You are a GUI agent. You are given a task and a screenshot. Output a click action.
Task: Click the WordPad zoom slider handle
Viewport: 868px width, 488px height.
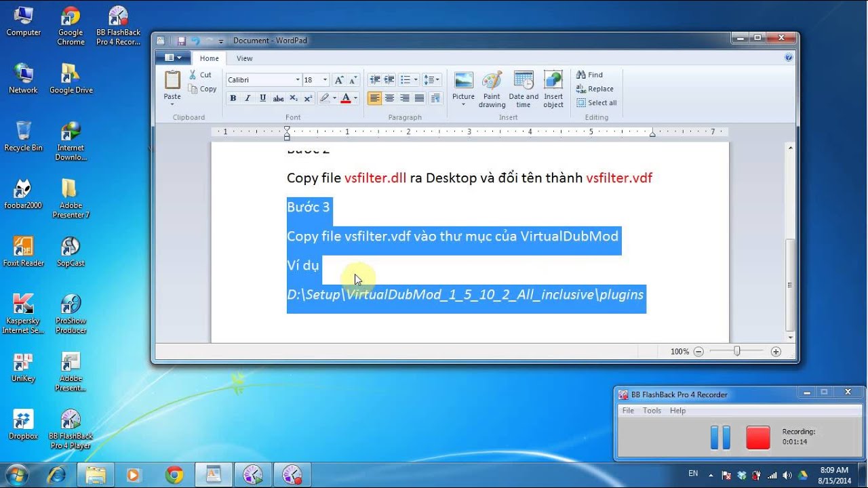(737, 351)
